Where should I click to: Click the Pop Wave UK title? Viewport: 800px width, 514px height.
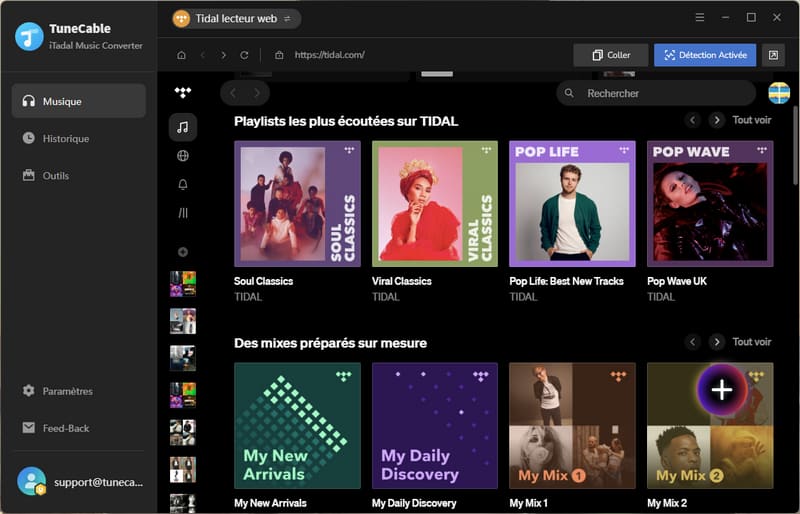point(677,281)
